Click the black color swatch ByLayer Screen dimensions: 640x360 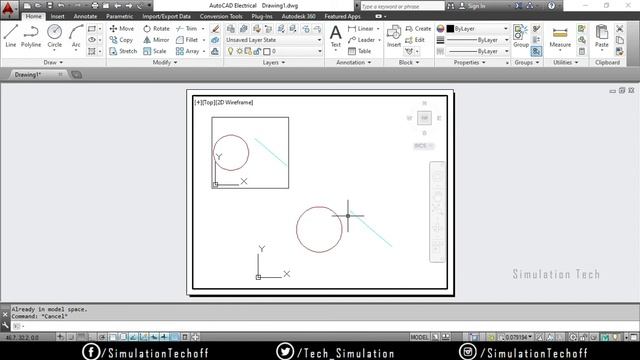(x=450, y=29)
